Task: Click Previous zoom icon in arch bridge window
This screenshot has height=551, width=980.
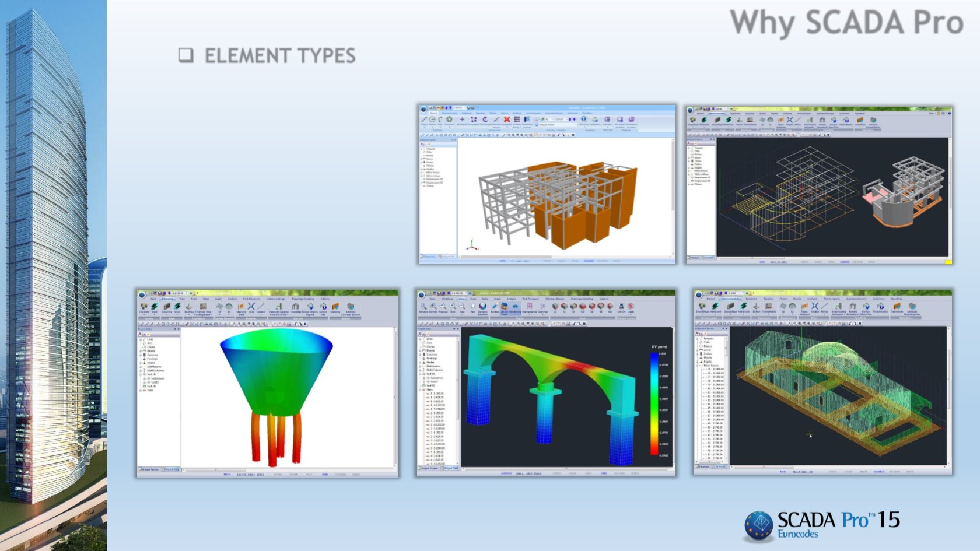Action: 443,306
